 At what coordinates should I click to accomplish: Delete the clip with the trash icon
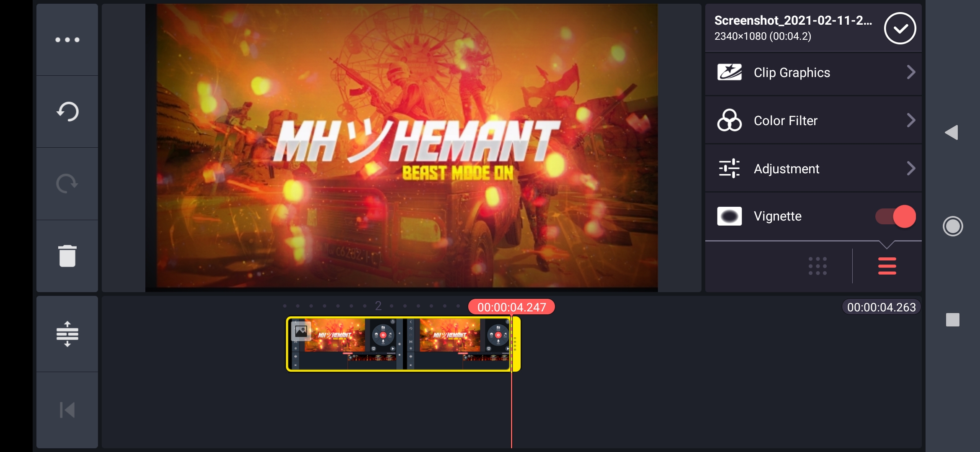67,256
